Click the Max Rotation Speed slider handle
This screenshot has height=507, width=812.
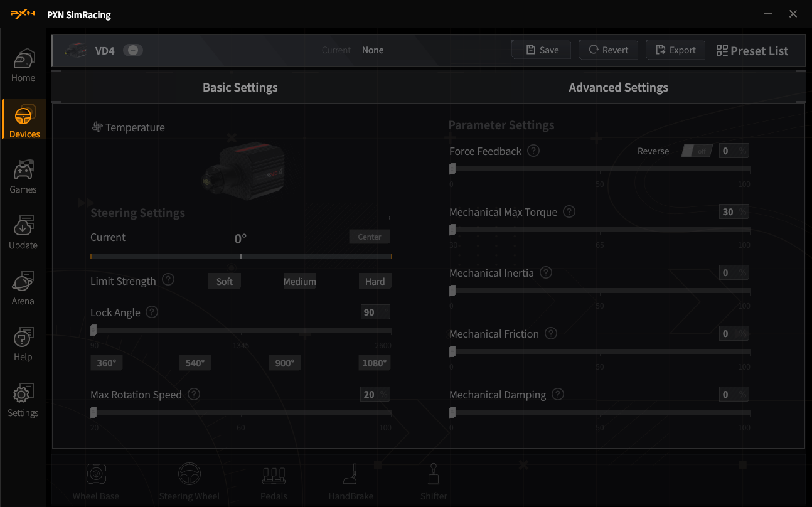click(93, 412)
